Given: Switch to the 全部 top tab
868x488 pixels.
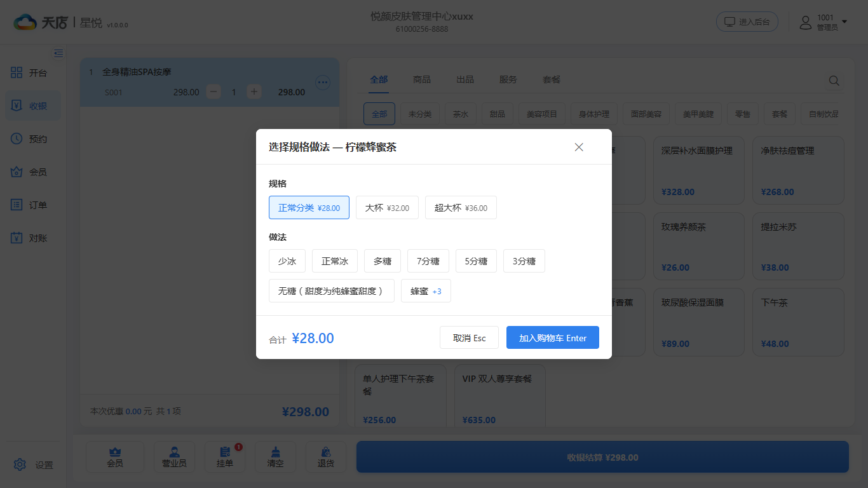Looking at the screenshot, I should click(x=379, y=79).
